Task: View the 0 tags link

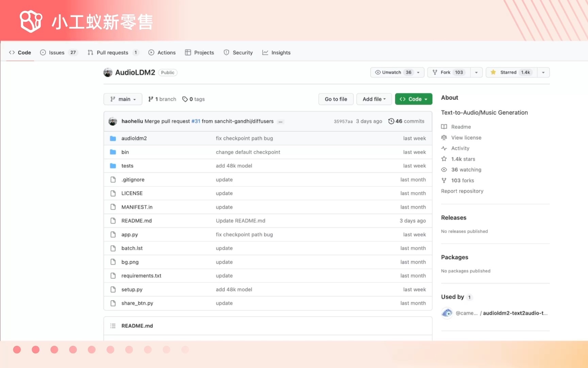Action: point(193,99)
